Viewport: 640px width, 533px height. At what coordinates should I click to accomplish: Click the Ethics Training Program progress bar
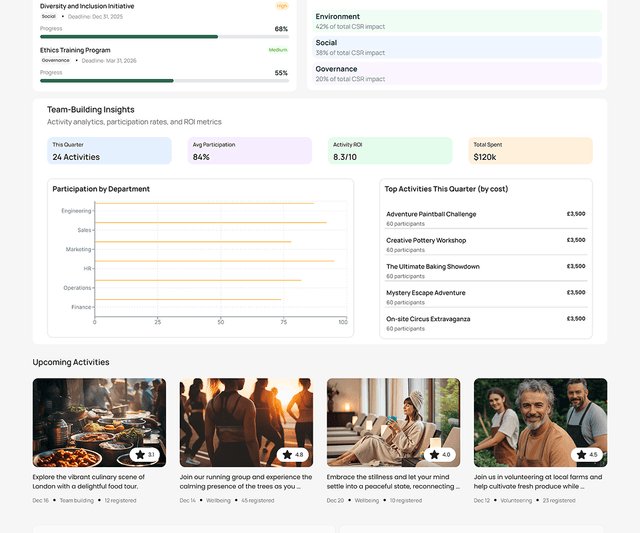(x=164, y=81)
